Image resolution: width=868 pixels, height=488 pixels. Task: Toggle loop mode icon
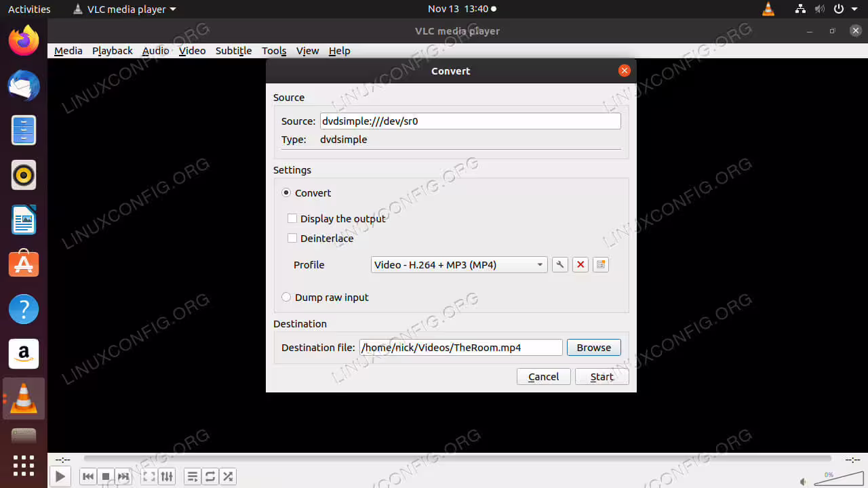[210, 476]
